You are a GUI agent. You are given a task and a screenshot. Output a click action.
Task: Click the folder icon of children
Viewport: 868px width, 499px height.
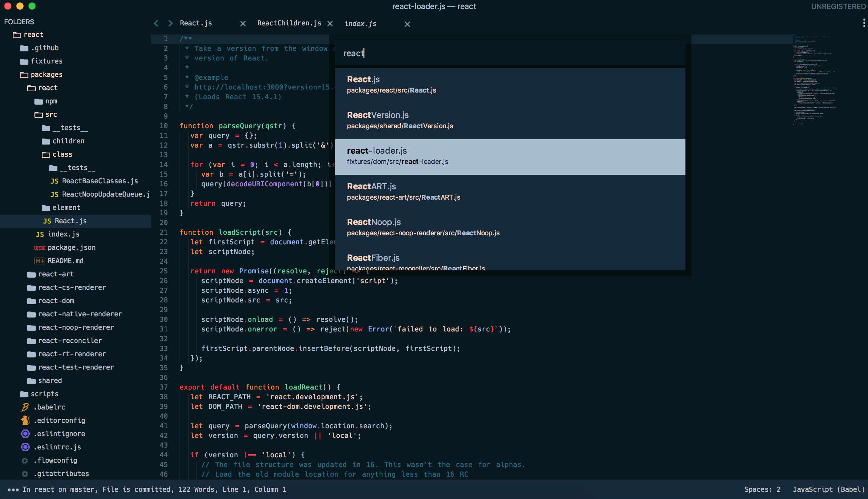click(46, 141)
